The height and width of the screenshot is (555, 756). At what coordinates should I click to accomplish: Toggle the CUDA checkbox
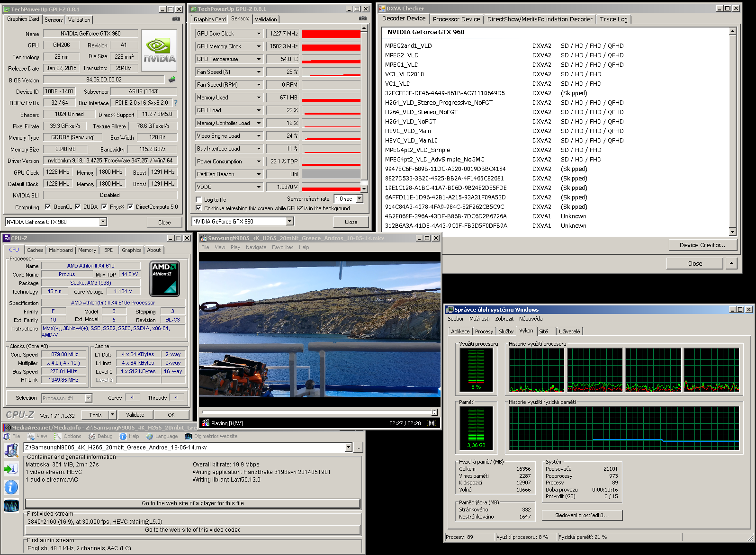[x=78, y=206]
